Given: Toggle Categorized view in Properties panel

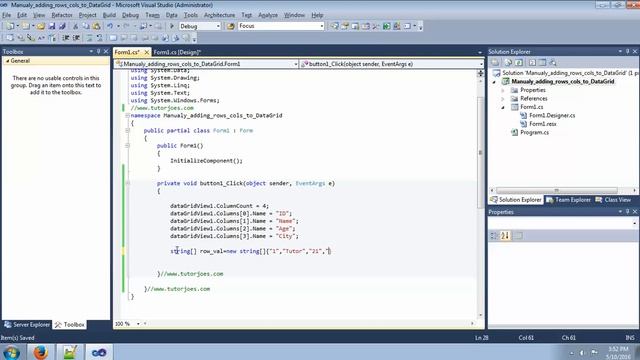Looking at the screenshot, I should click(494, 236).
